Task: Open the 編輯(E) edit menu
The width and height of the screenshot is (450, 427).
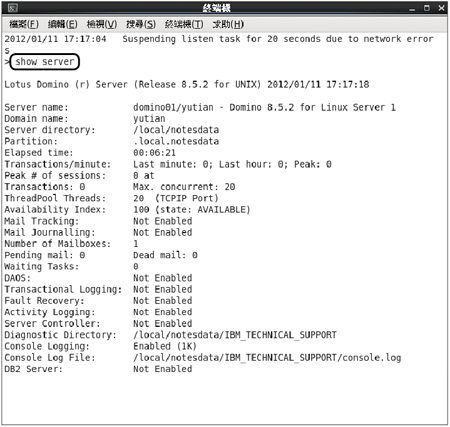Action: click(62, 24)
